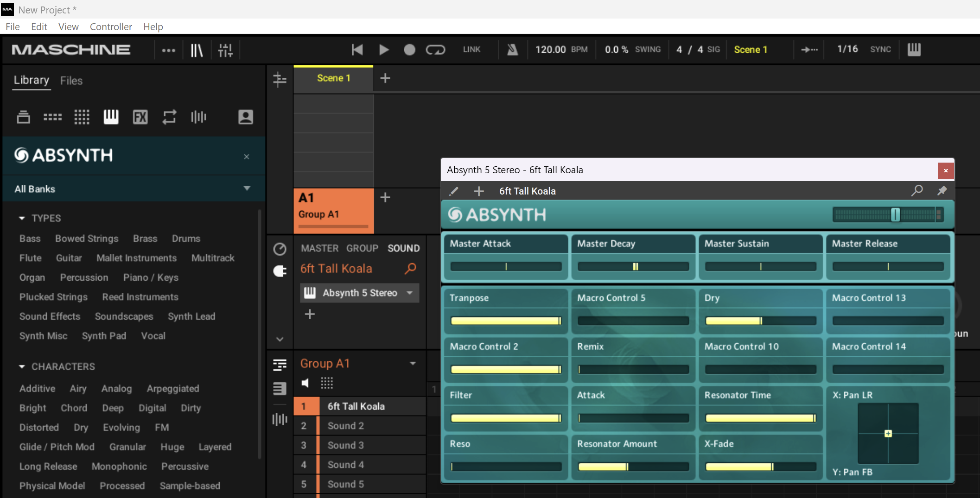980x498 pixels.
Task: Select the Projects type icon in library
Action: (24, 117)
